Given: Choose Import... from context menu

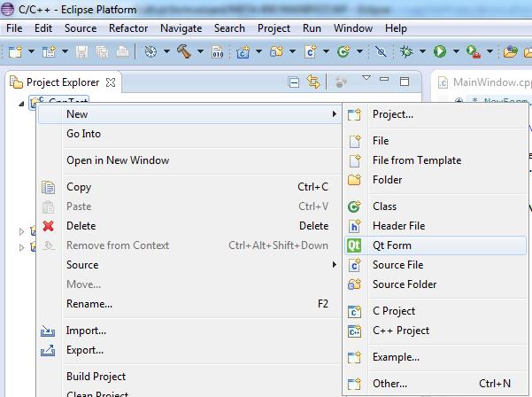Looking at the screenshot, I should (189, 331).
